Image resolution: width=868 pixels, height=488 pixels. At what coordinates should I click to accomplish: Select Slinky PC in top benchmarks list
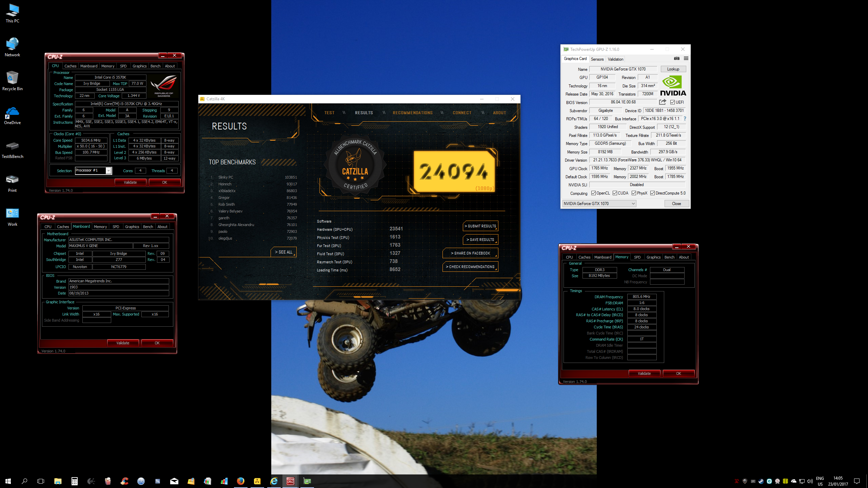pos(225,177)
